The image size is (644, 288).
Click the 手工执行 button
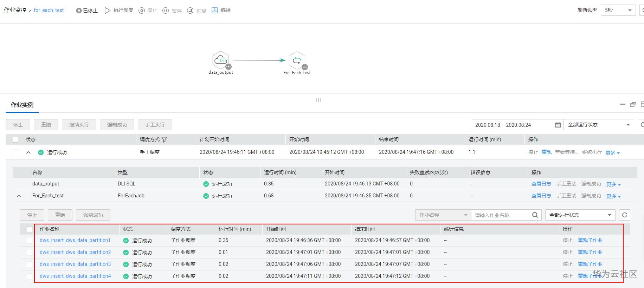(155, 125)
